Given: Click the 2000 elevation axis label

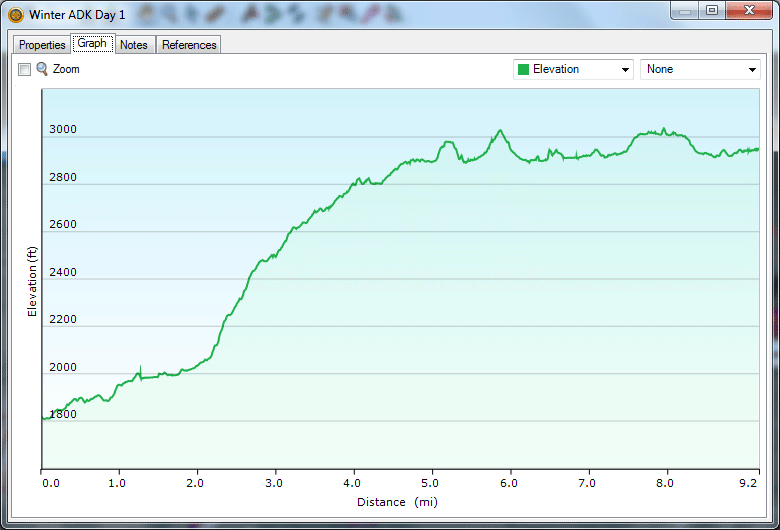Looking at the screenshot, I should coord(63,367).
